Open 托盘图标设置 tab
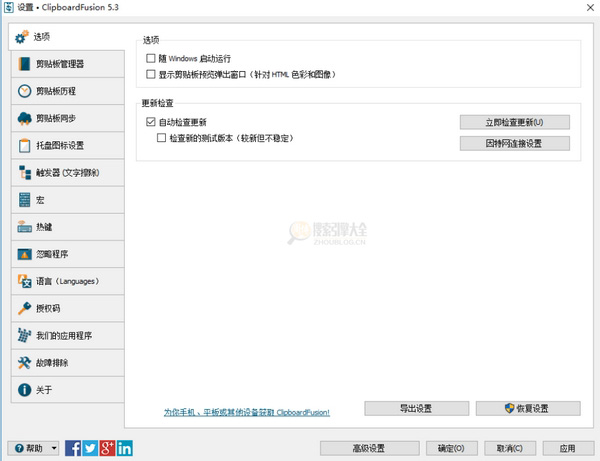Screen dimensions: 600x461 click(x=68, y=145)
